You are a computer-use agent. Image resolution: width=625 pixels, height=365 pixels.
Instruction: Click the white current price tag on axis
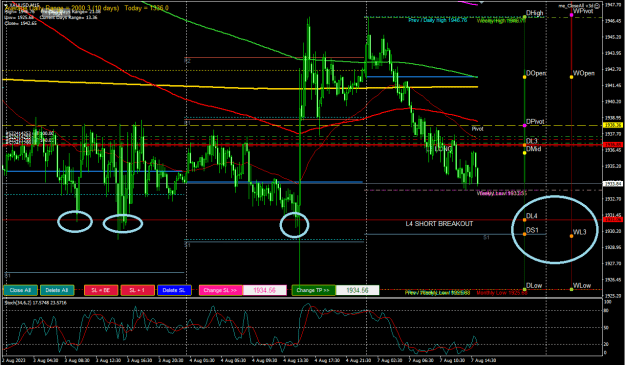click(613, 184)
